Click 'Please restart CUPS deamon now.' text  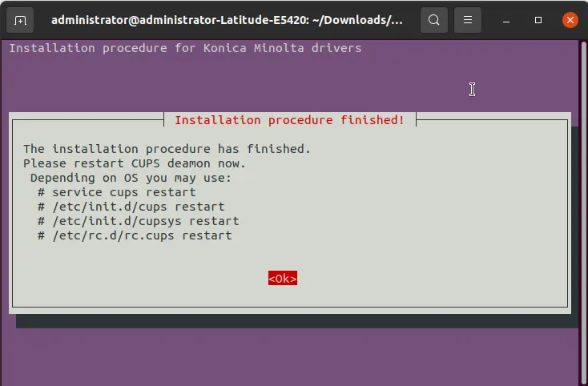[135, 163]
